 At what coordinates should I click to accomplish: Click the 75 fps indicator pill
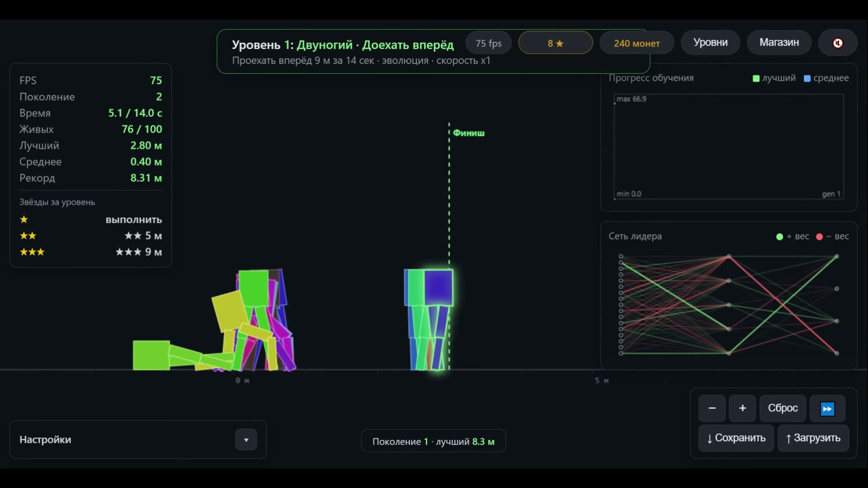click(x=488, y=43)
